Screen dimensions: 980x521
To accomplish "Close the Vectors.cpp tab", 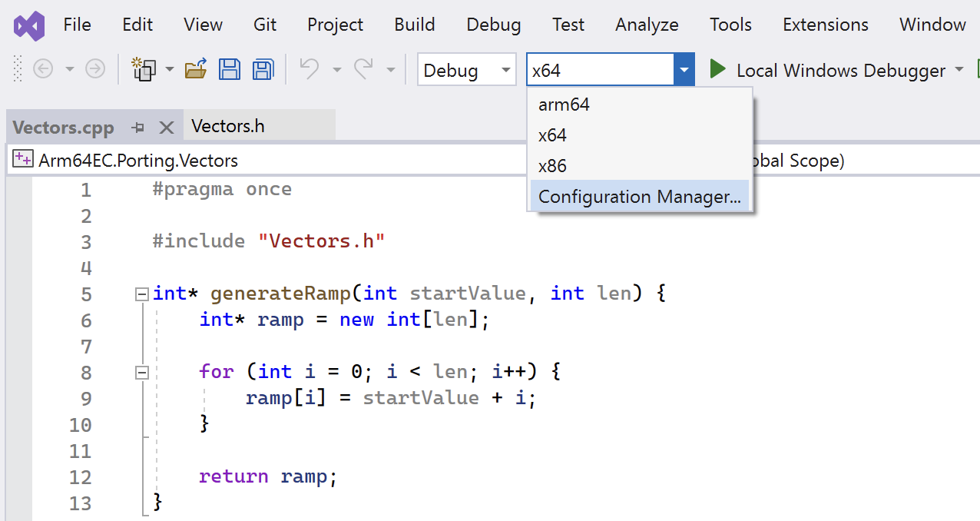I will point(166,128).
